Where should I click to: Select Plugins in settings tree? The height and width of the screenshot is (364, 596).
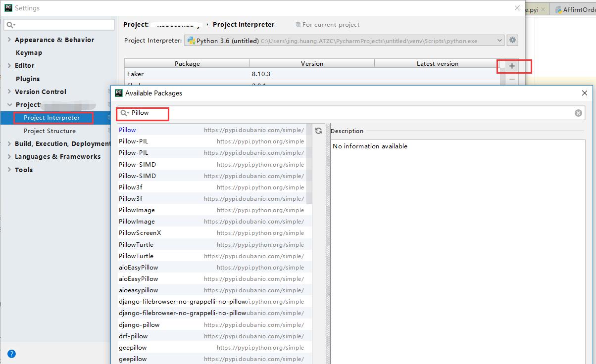28,79
